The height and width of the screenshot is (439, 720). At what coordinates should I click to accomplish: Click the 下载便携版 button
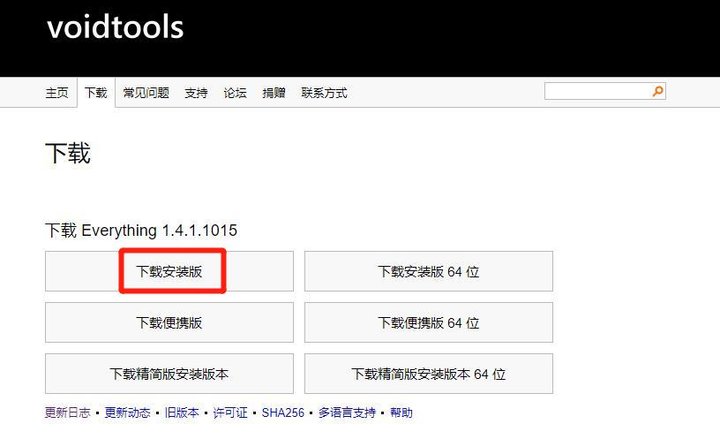[169, 323]
